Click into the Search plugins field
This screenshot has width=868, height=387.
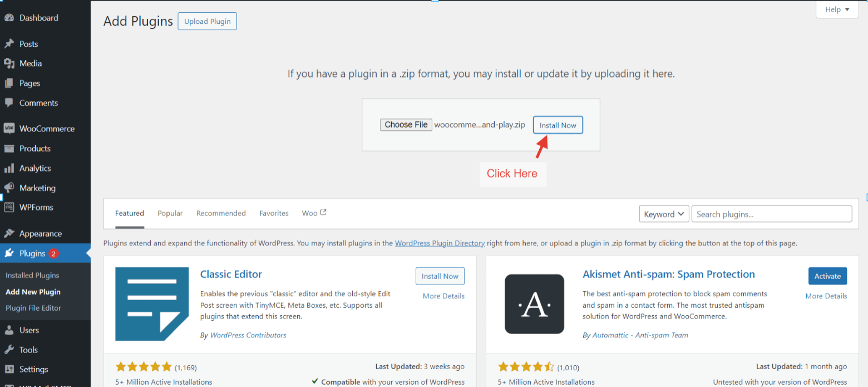tap(771, 214)
